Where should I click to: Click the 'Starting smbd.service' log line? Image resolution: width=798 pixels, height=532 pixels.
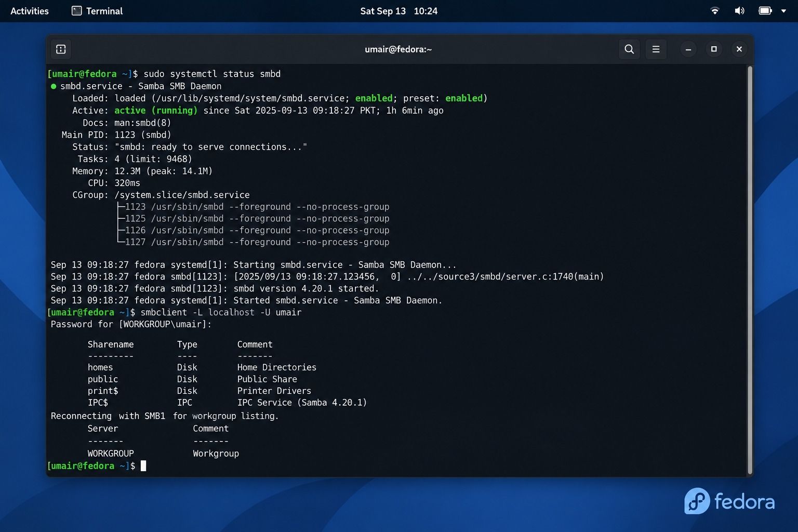[x=254, y=265]
